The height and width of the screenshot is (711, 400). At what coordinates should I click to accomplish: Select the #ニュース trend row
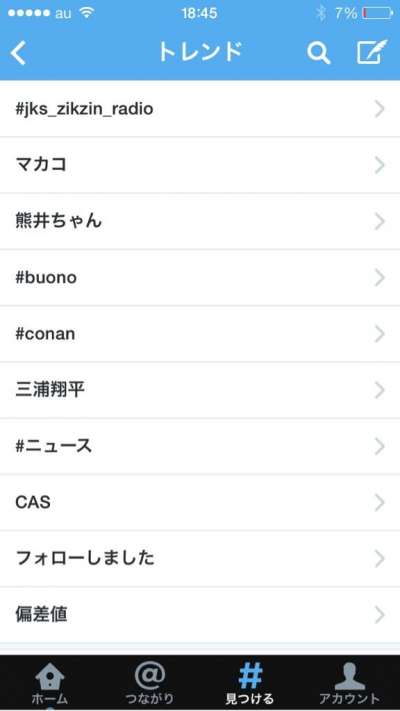click(200, 446)
